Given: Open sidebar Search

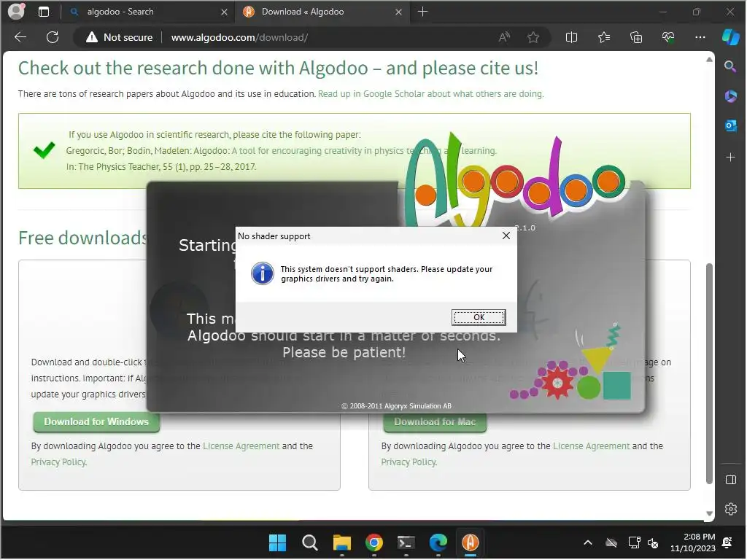Looking at the screenshot, I should point(730,66).
